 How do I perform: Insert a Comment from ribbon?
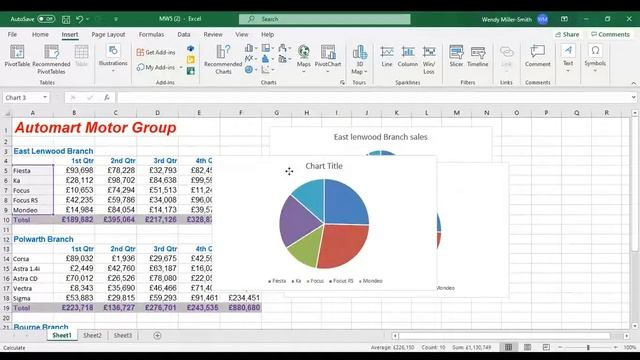[x=538, y=56]
